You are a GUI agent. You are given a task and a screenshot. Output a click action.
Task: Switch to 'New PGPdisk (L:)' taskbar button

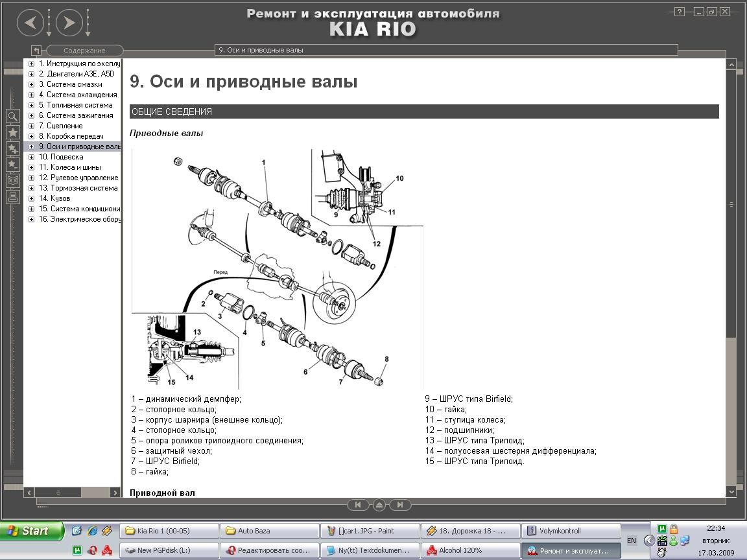tap(169, 550)
